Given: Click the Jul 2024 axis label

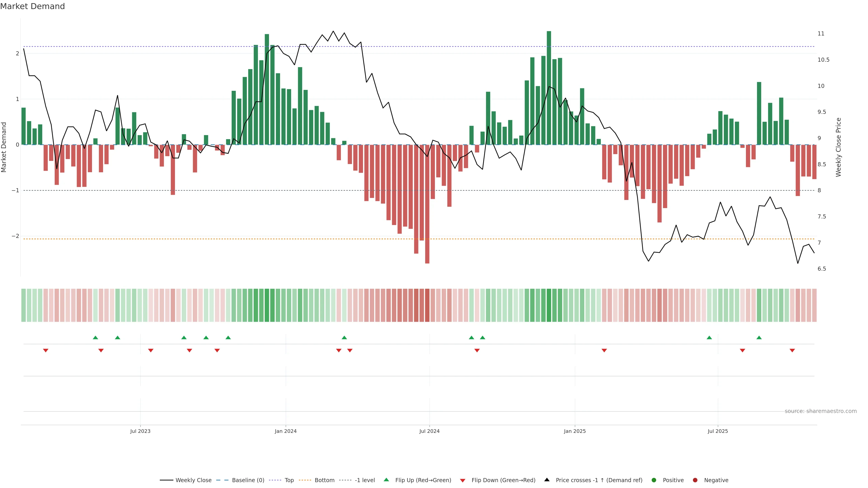Looking at the screenshot, I should click(x=429, y=431).
